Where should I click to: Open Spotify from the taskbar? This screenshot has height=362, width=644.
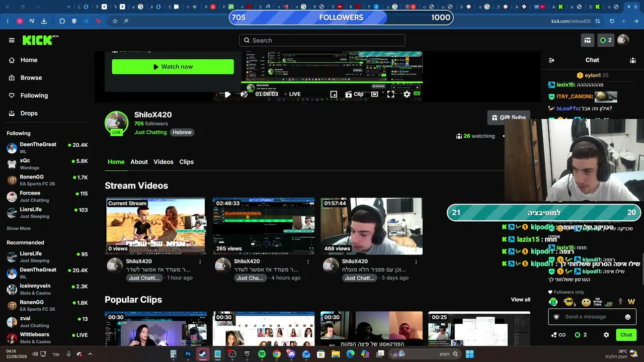[x=262, y=354]
